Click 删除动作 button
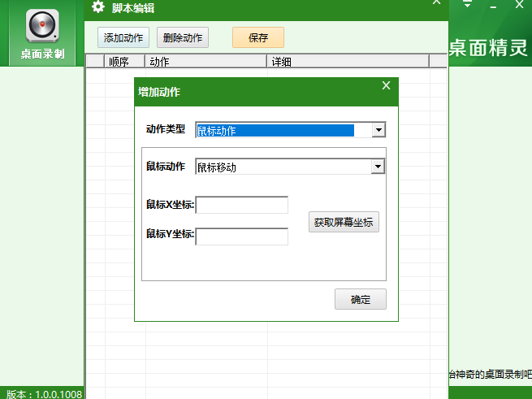Viewport: 532px width, 399px height. click(x=183, y=37)
